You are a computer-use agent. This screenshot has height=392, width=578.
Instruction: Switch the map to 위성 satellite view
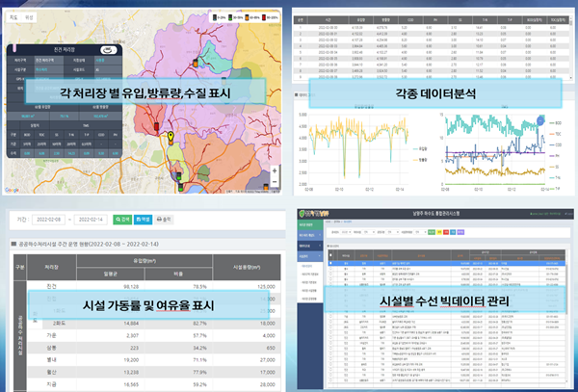point(29,17)
